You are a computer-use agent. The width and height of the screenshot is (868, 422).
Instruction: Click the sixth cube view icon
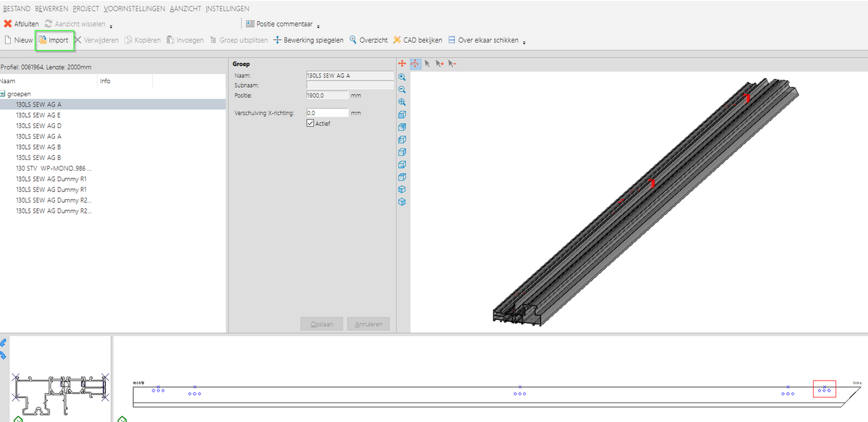(402, 177)
